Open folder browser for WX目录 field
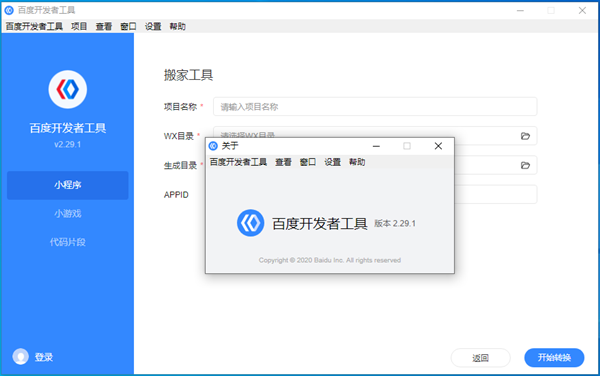Screen dimensions: 600x376 click(525, 136)
